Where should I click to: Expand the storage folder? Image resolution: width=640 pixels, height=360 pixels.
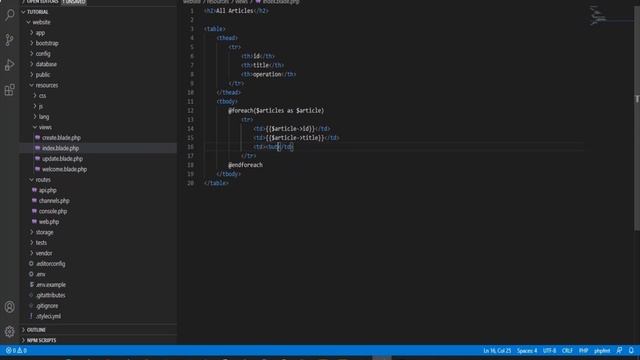pos(44,232)
